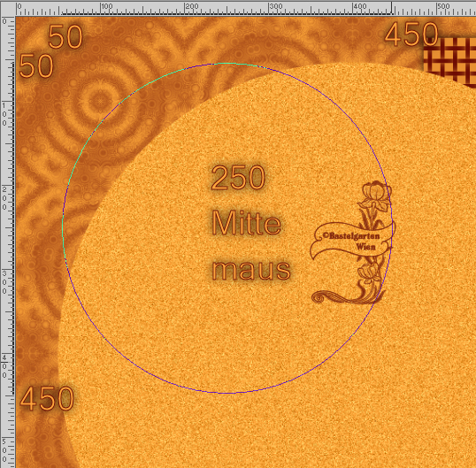Click the 300 mark on horizontal ruler

[276, 6]
